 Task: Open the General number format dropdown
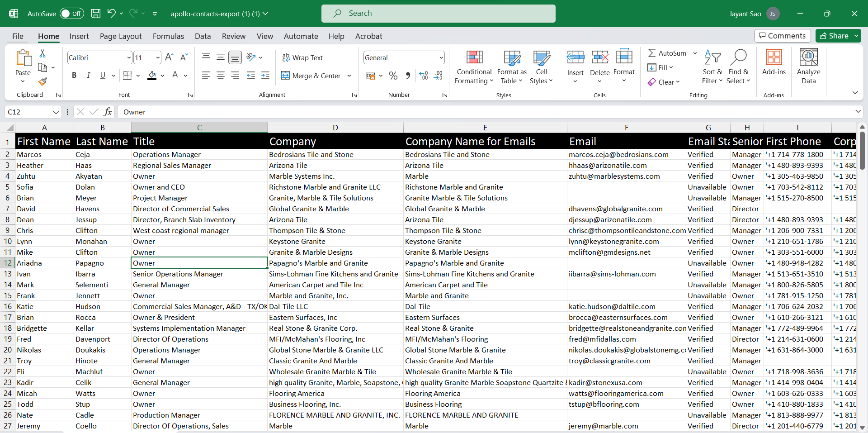click(x=441, y=57)
